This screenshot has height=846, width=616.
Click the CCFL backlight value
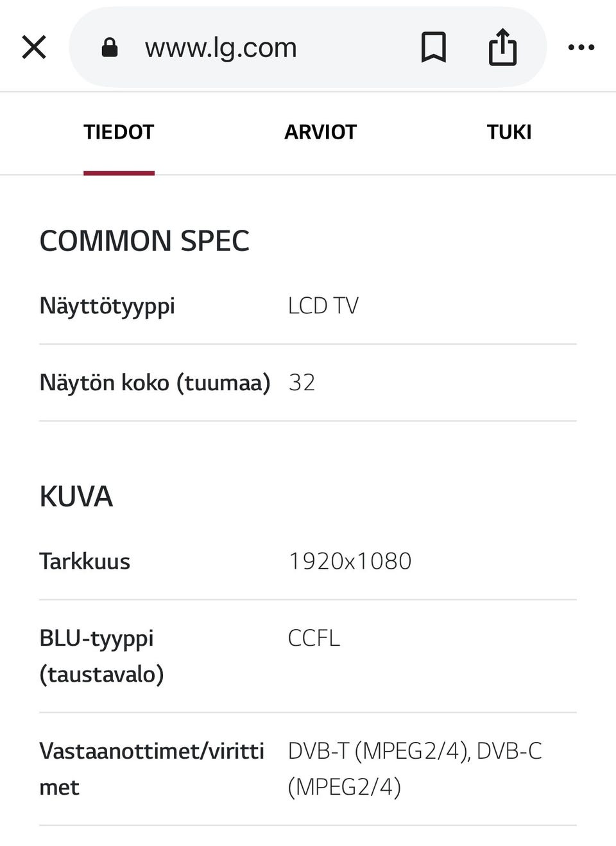tap(314, 638)
